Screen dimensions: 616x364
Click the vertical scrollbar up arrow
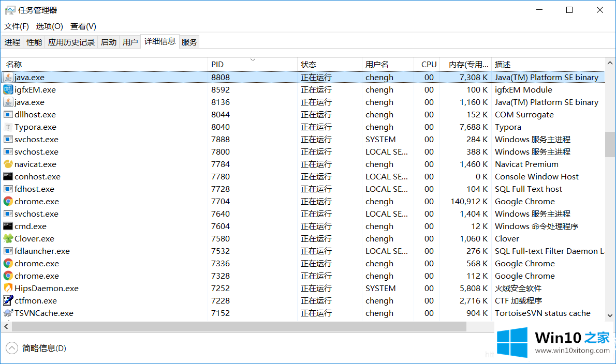point(610,63)
